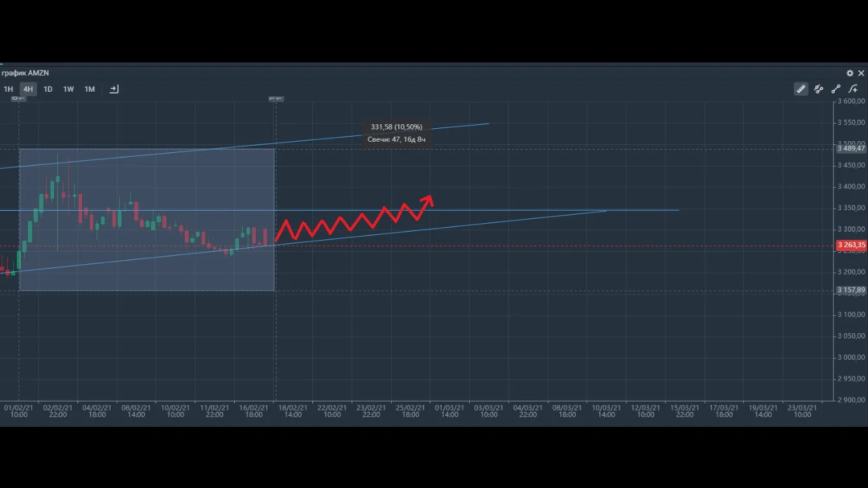Select the ruler measurement tool
The height and width of the screenshot is (488, 868).
pos(801,89)
